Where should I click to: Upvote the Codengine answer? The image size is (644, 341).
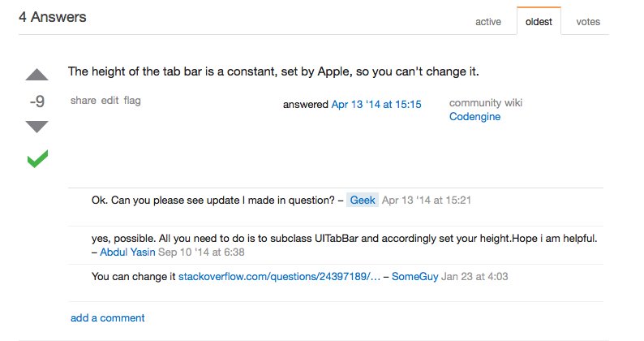[x=37, y=75]
